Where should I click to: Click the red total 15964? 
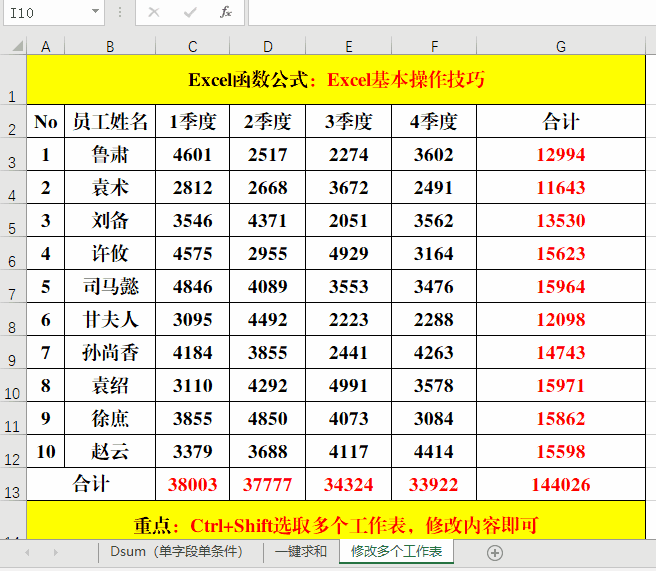click(x=561, y=287)
